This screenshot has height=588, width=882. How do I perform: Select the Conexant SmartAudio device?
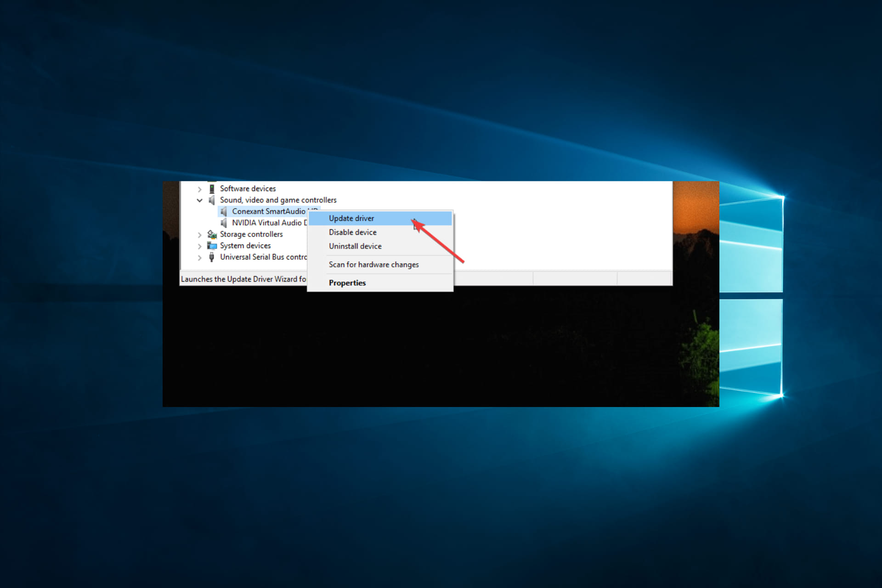click(x=269, y=211)
